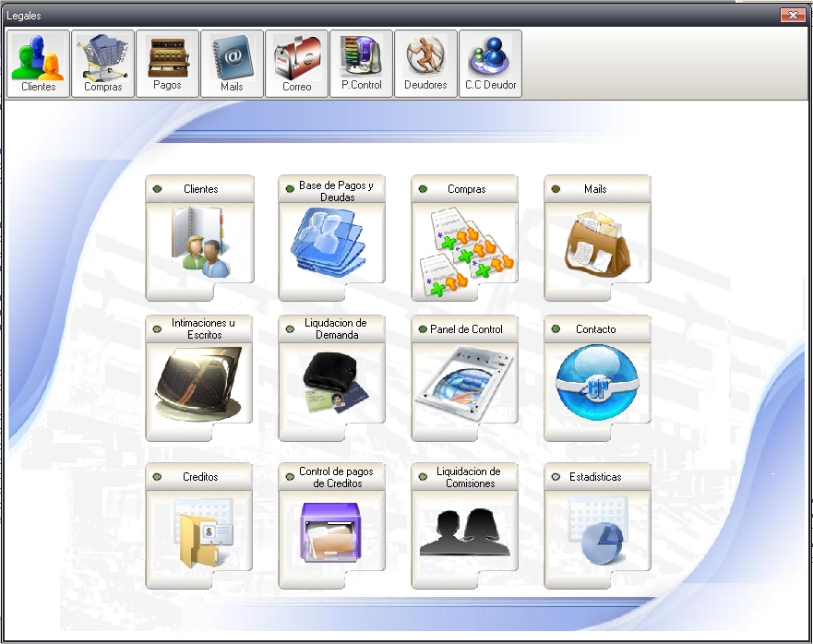Click the Panel de Control icon
This screenshot has height=644, width=813.
[464, 383]
